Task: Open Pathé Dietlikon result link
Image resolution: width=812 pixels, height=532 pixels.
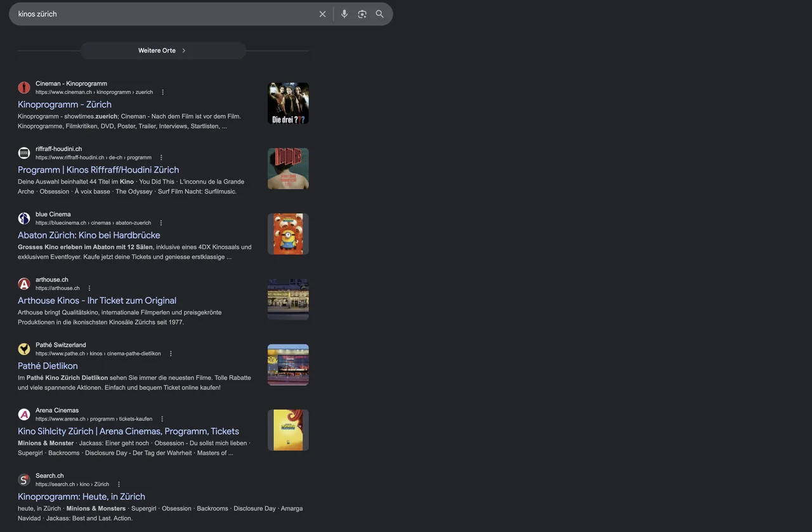Action: point(48,366)
